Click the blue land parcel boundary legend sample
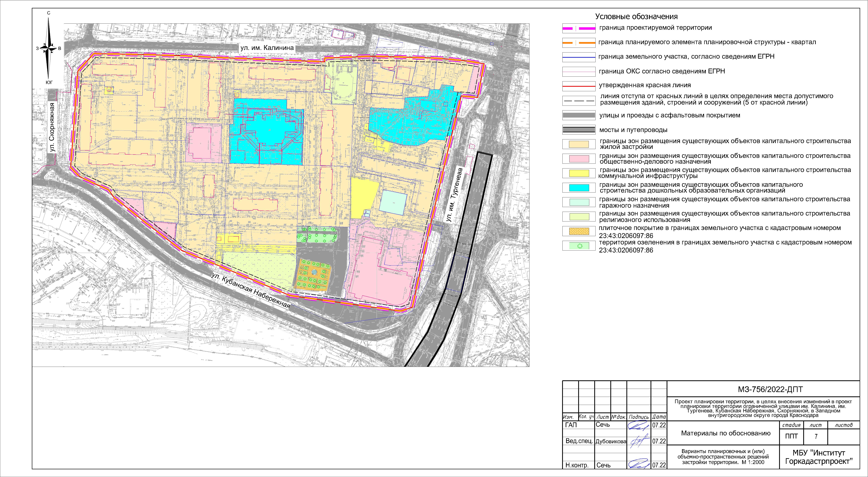 click(579, 57)
